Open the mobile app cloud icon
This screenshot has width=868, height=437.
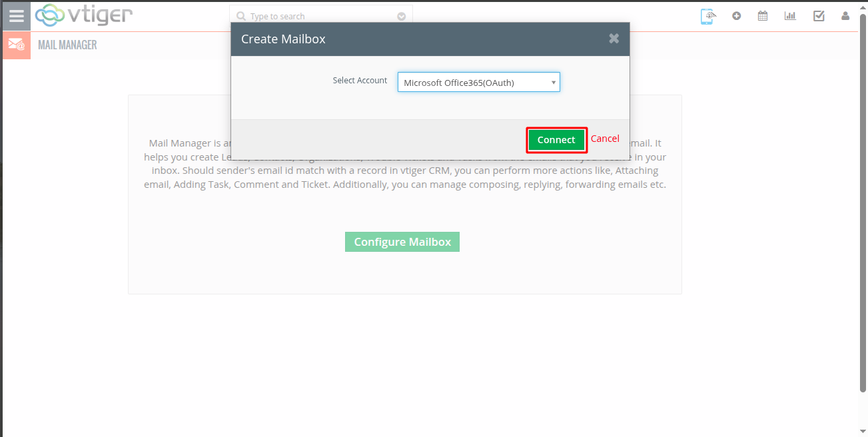[x=707, y=16]
